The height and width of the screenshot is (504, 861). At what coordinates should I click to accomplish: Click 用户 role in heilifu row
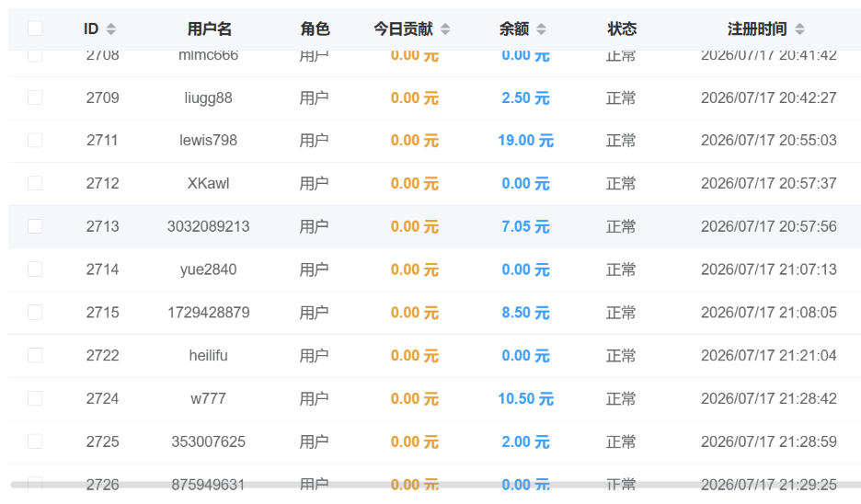pyautogui.click(x=314, y=355)
